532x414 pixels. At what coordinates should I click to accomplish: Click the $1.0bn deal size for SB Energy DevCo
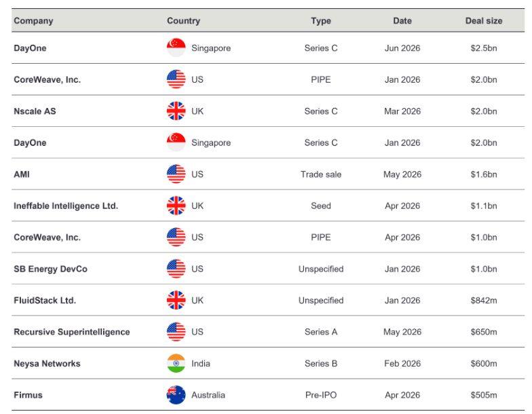pos(483,269)
